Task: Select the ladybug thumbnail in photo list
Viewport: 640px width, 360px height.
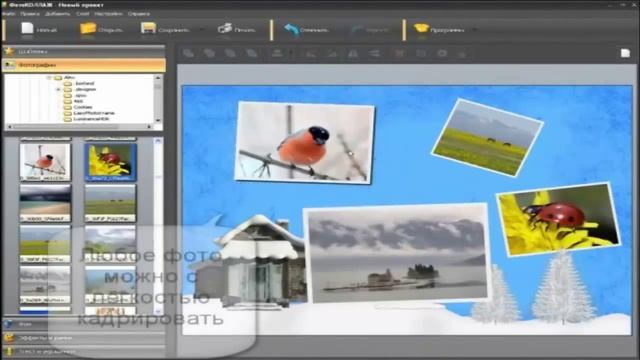Action: click(110, 162)
